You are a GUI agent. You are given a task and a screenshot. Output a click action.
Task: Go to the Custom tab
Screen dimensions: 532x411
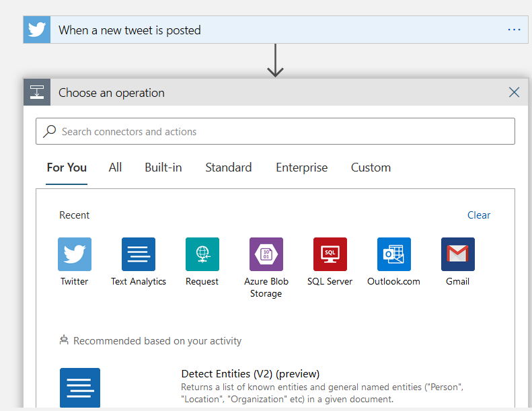tap(371, 167)
